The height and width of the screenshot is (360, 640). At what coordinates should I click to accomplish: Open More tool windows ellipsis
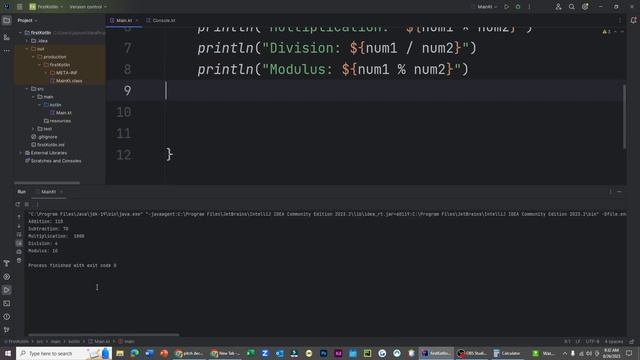point(7,51)
